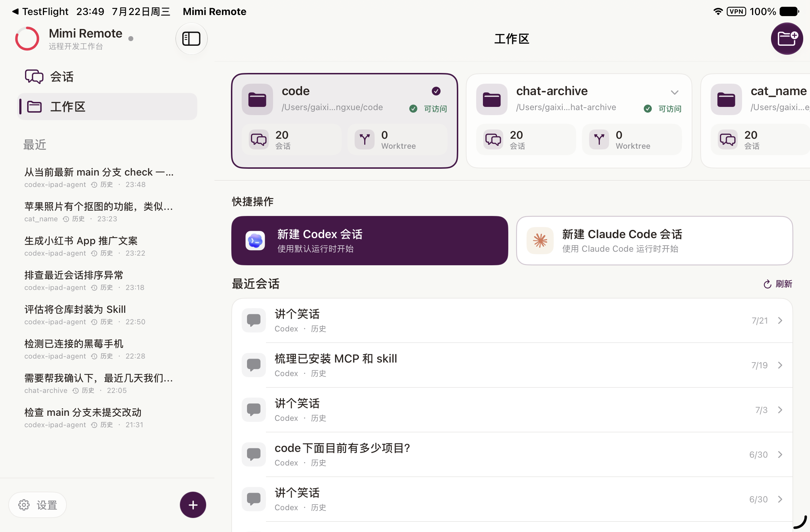The height and width of the screenshot is (532, 810).
Task: Select the 工作区 sidebar tab
Action: (107, 107)
